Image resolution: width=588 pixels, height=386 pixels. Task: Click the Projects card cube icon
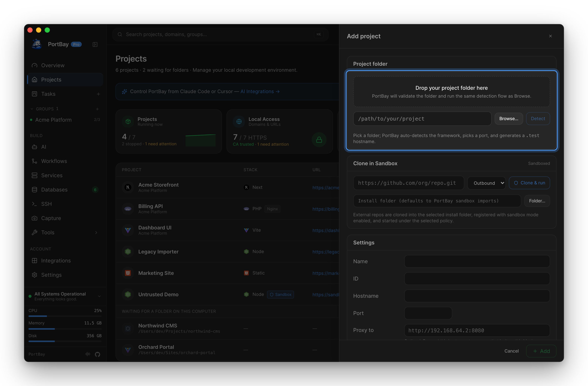click(x=128, y=121)
